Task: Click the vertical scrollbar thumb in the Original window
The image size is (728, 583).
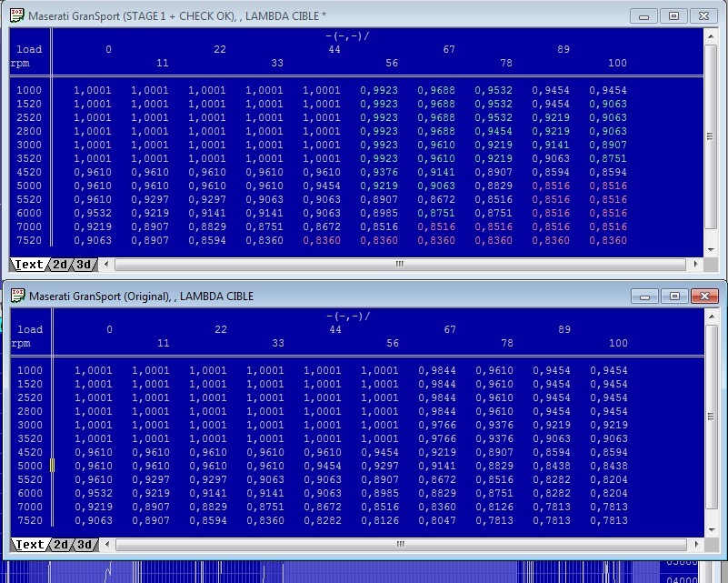Action: (712, 417)
